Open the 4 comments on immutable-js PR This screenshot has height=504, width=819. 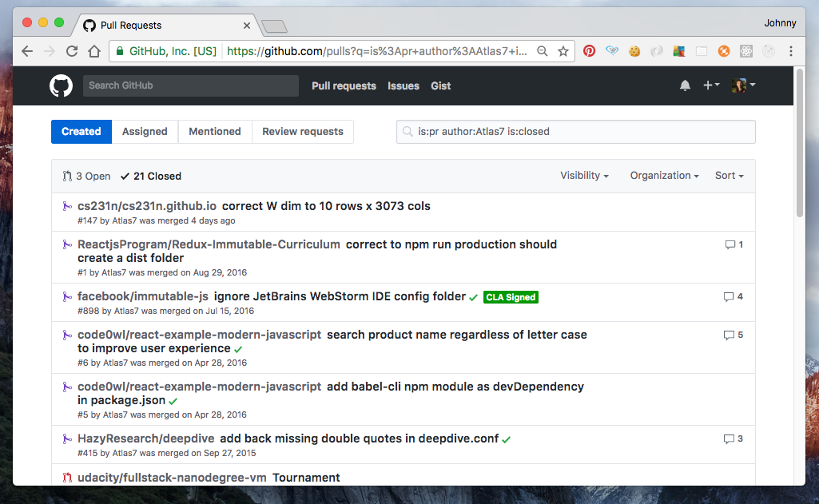(734, 296)
